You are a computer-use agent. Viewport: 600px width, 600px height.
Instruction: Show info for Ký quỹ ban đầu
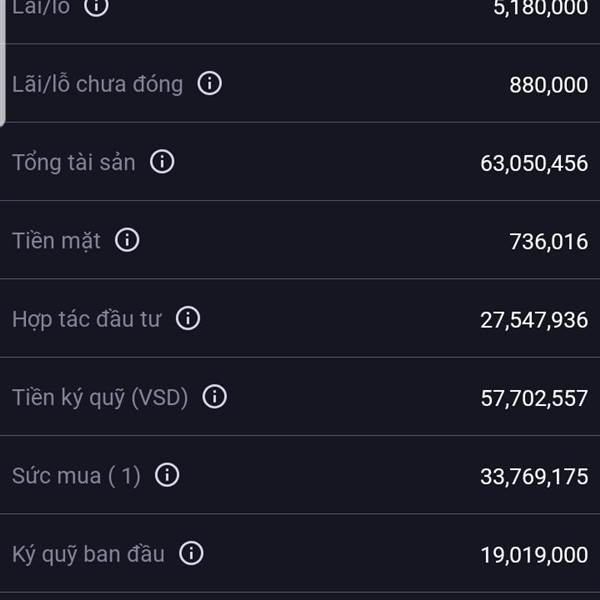(191, 553)
